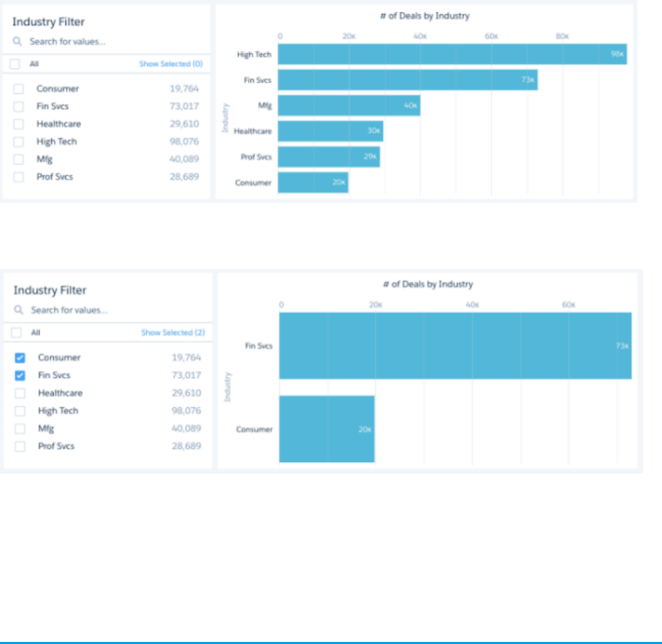Click the High Tech axis label in the top chart

click(x=254, y=54)
